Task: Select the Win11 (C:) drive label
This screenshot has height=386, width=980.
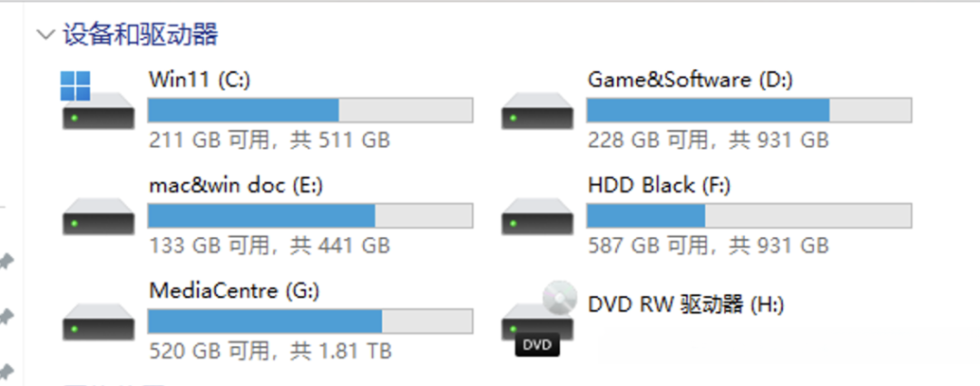Action: pos(200,80)
